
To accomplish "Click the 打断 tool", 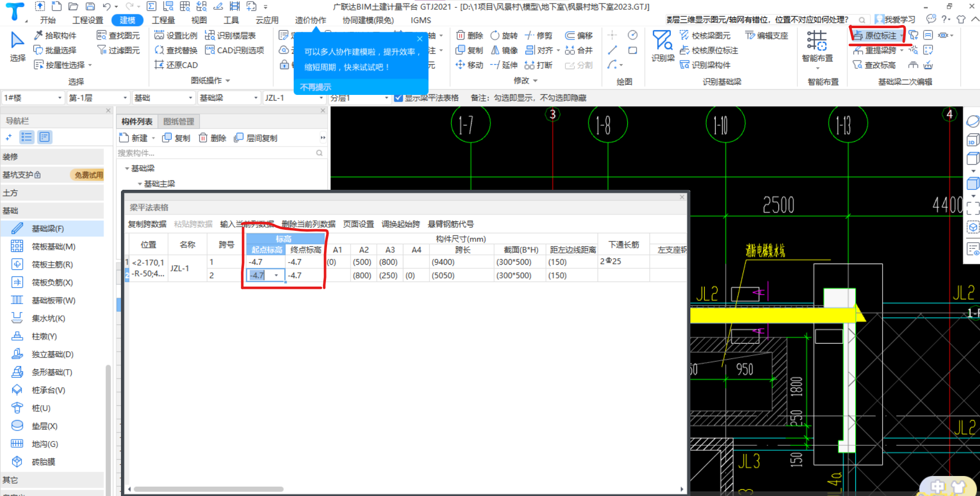I will pyautogui.click(x=539, y=65).
